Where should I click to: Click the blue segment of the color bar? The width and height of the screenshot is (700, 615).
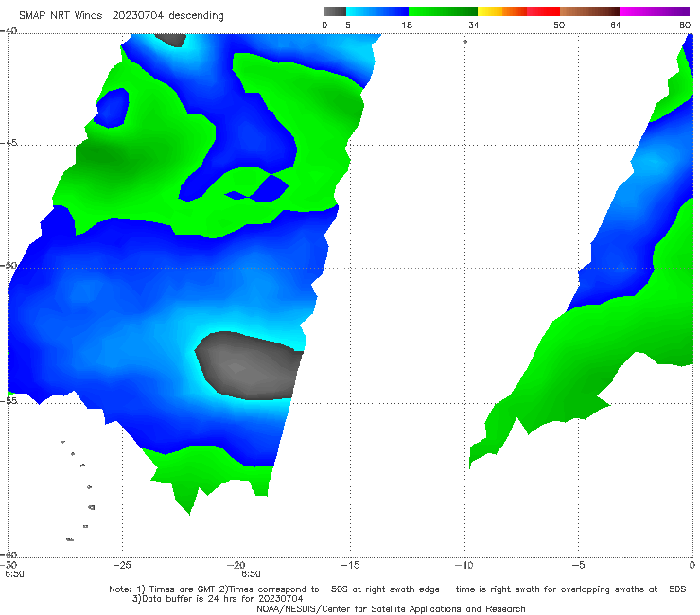pyautogui.click(x=377, y=11)
